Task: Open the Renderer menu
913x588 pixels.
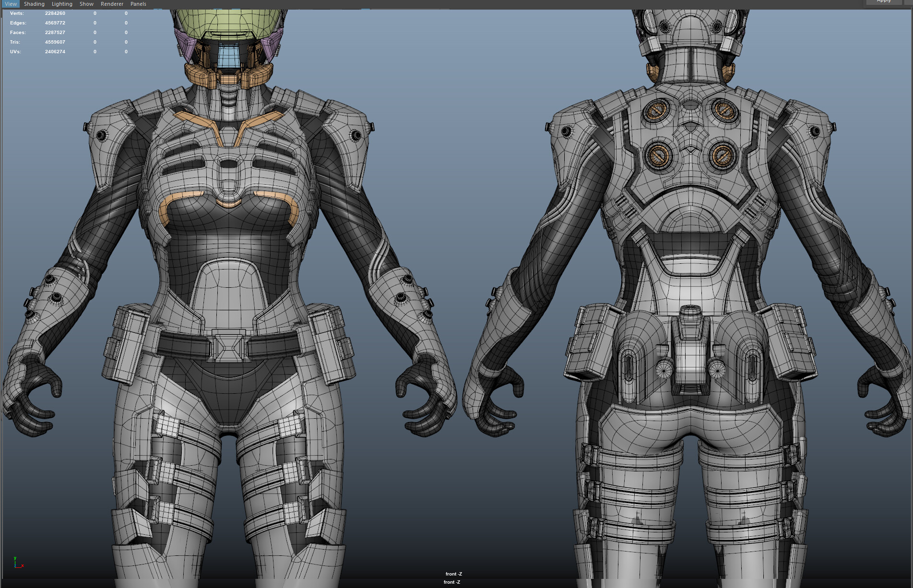Action: [x=112, y=4]
